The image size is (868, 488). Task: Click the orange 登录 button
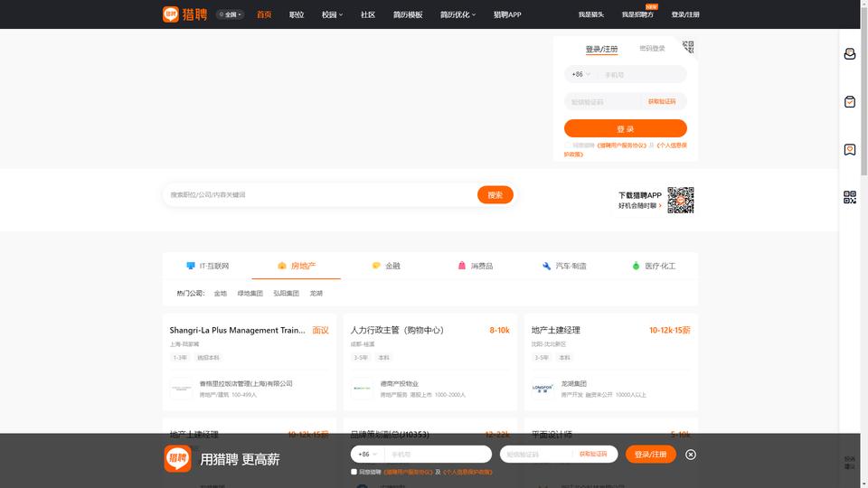click(x=626, y=128)
